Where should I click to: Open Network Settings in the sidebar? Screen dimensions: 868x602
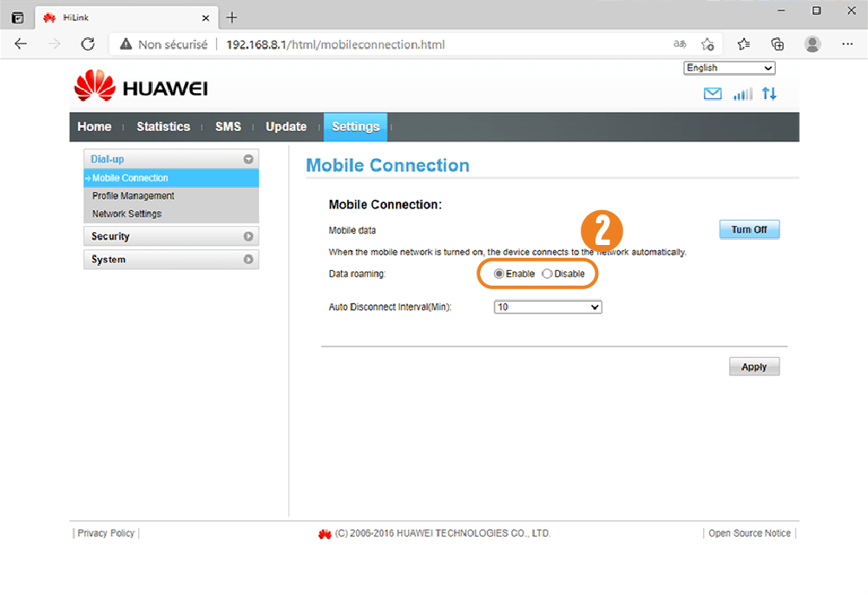click(x=127, y=214)
